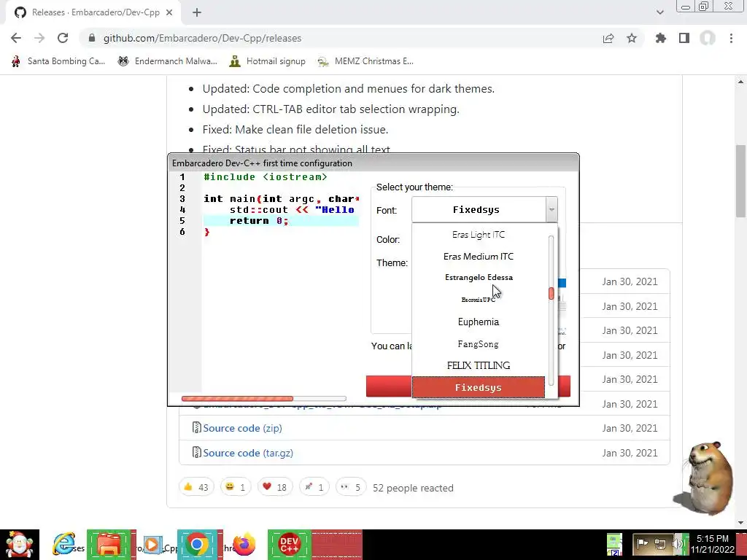Click the Santa Start button
The image size is (747, 560).
point(19,545)
